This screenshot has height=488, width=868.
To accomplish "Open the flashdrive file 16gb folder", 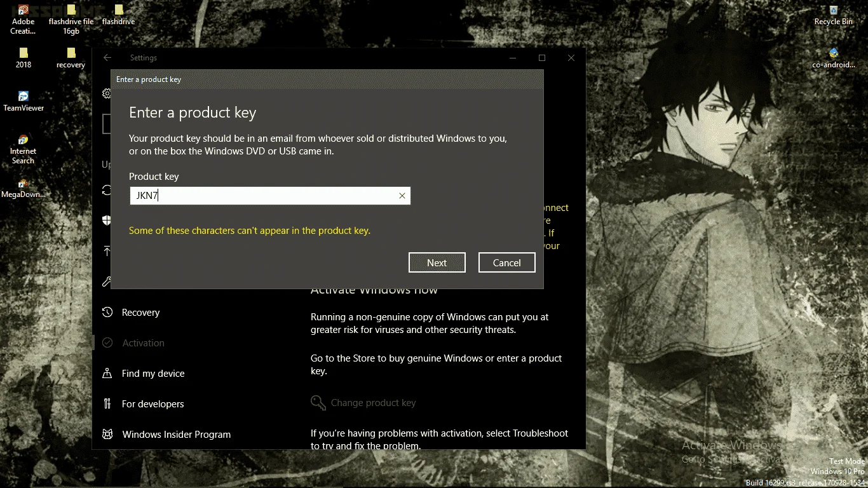I will tap(71, 19).
